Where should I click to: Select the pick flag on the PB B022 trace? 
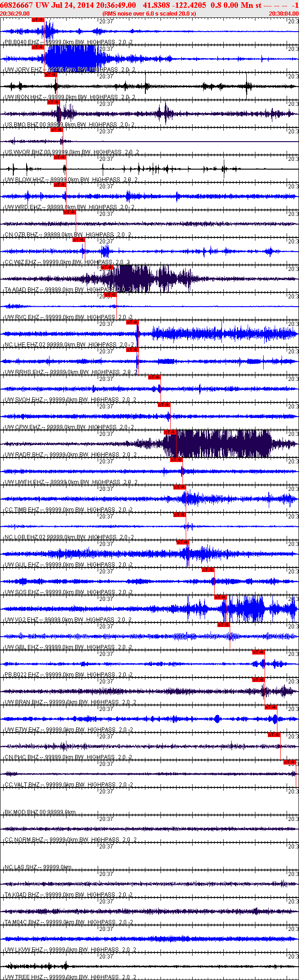[259, 652]
